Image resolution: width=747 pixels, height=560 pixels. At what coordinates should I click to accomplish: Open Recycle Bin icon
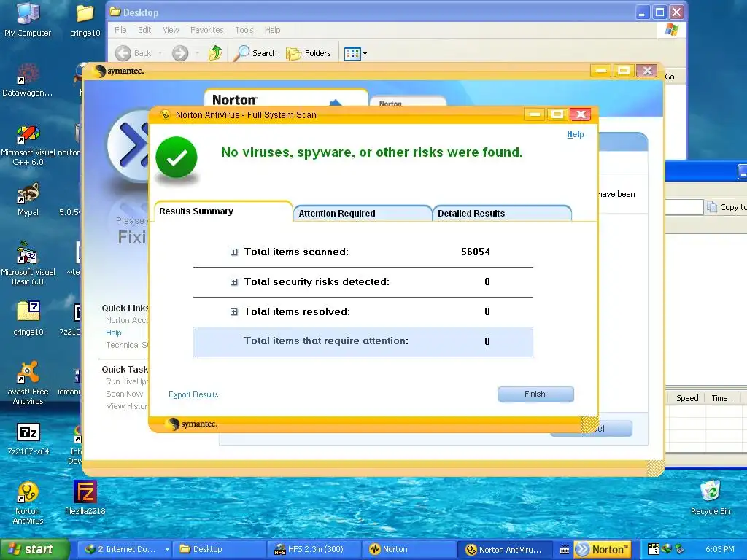pyautogui.click(x=711, y=497)
